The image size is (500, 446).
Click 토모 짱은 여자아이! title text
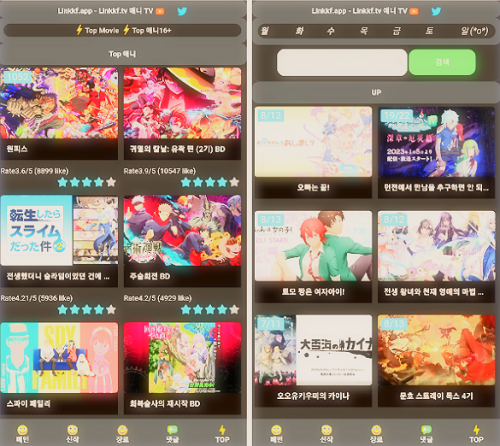(x=313, y=292)
